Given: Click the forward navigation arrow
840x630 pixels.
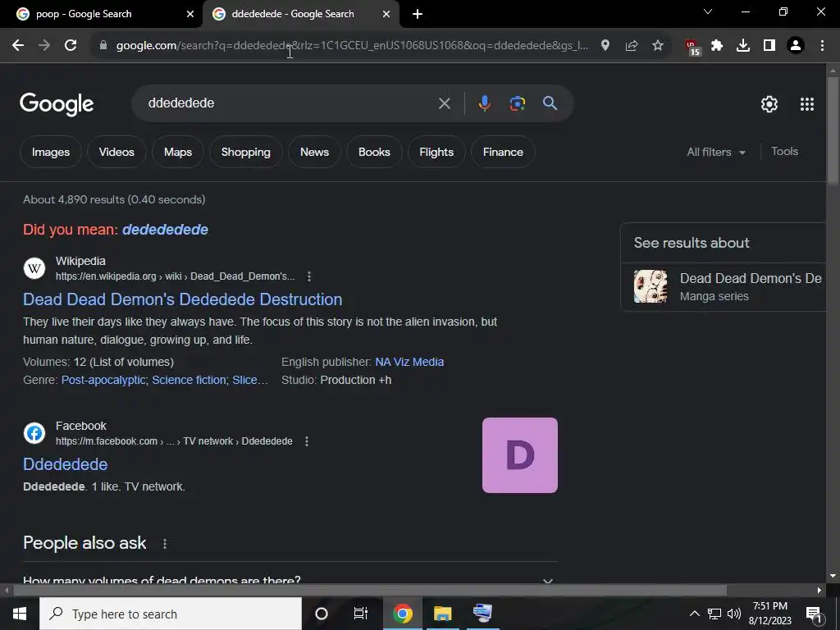Looking at the screenshot, I should (x=44, y=46).
